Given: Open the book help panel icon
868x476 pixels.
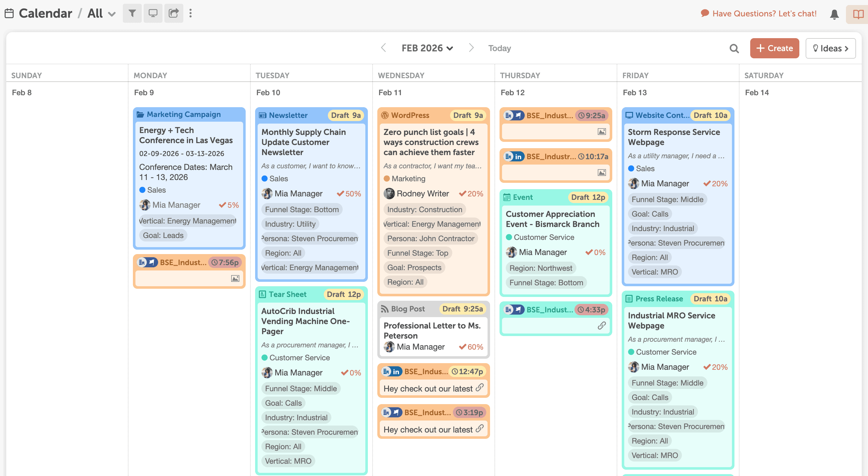Looking at the screenshot, I should 858,14.
